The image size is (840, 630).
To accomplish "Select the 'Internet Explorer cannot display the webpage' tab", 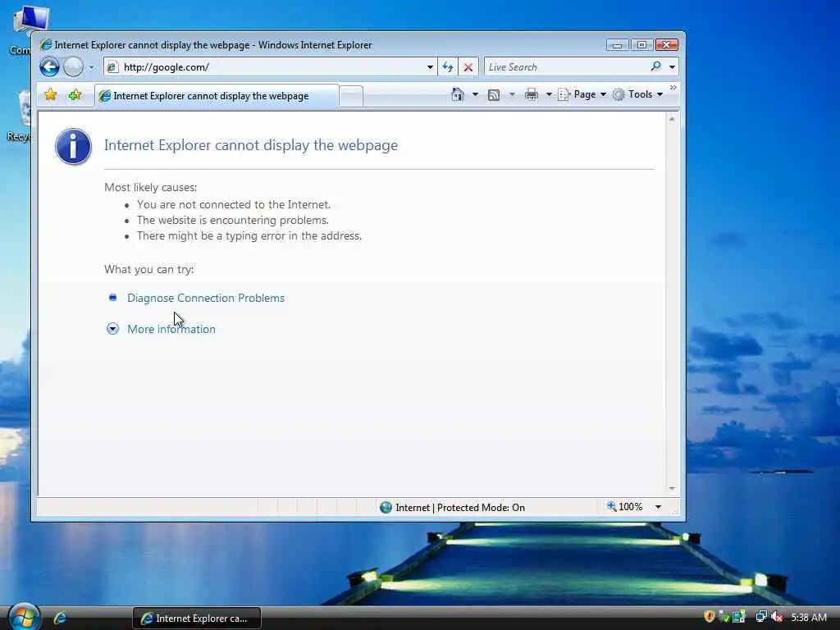I will coord(217,96).
